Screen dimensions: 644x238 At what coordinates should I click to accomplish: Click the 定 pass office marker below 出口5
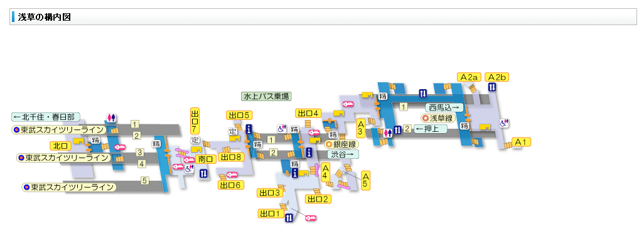click(232, 131)
